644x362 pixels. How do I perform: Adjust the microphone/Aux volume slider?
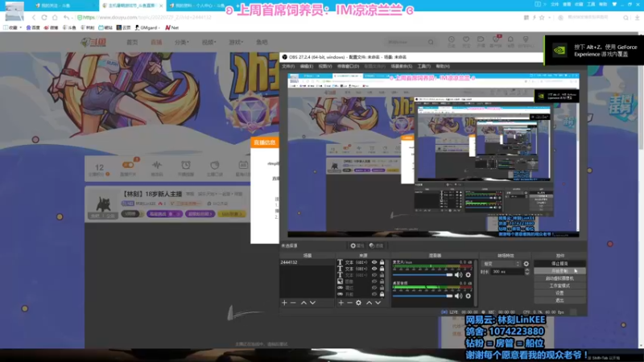[422, 275]
